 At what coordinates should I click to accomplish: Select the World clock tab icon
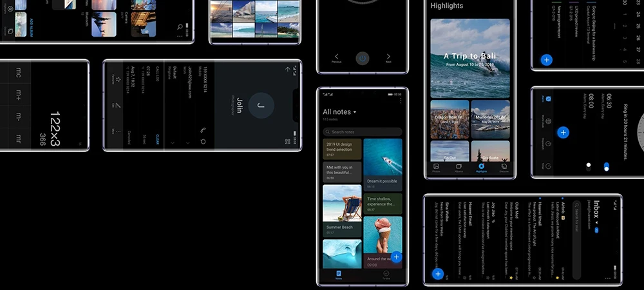(x=548, y=121)
